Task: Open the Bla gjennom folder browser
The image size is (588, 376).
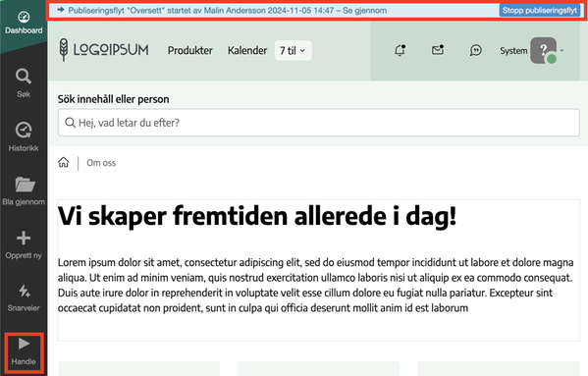Action: pos(24,190)
